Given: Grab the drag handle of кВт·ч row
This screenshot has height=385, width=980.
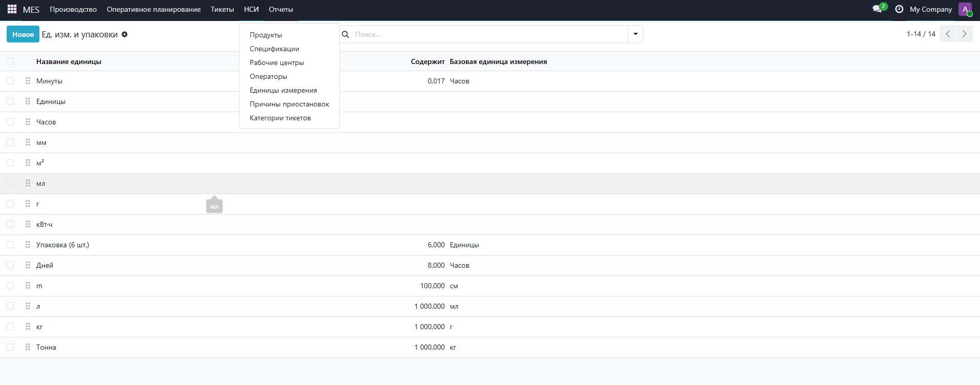Looking at the screenshot, I should (28, 224).
